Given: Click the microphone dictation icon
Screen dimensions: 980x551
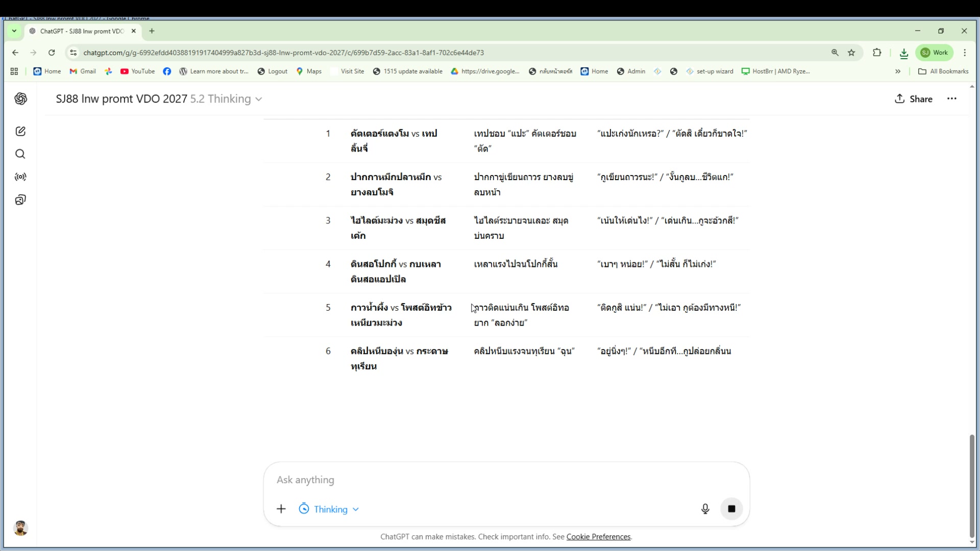Looking at the screenshot, I should tap(705, 509).
